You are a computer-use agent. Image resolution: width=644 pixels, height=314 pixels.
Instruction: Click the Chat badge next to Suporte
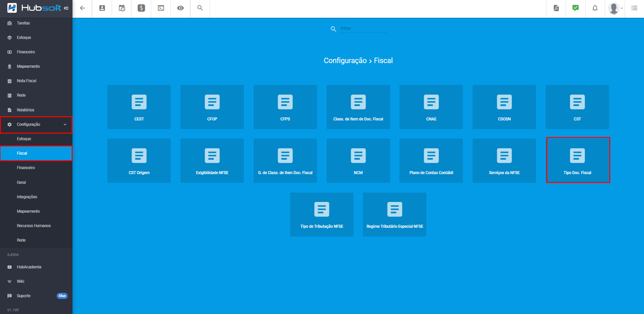62,296
